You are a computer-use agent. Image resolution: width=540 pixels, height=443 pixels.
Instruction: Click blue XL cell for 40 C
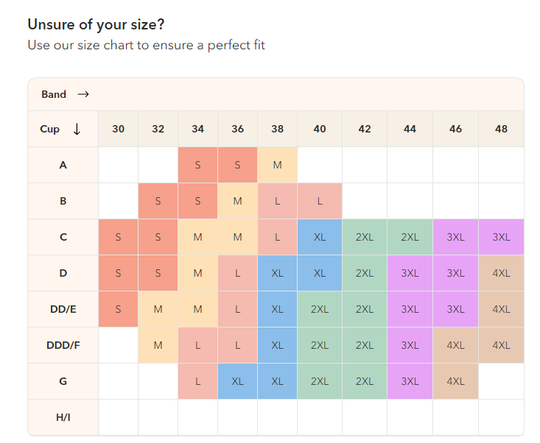[x=320, y=237]
